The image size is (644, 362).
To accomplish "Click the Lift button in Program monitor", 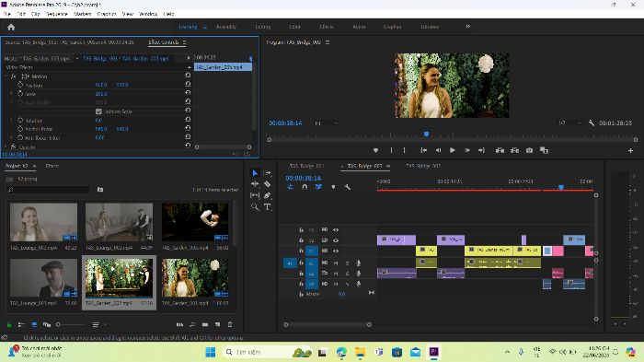I will click(500, 150).
